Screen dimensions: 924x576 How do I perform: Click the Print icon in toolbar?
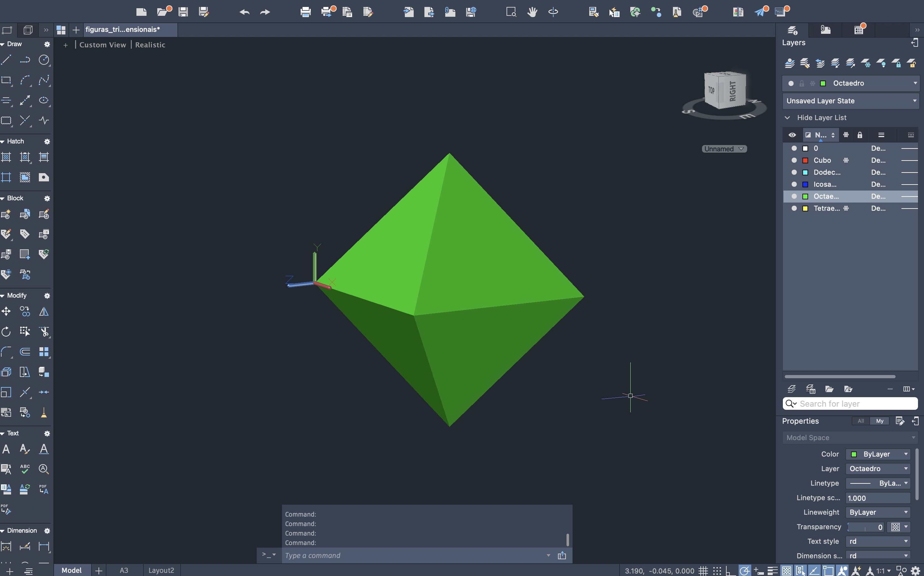[x=305, y=12]
